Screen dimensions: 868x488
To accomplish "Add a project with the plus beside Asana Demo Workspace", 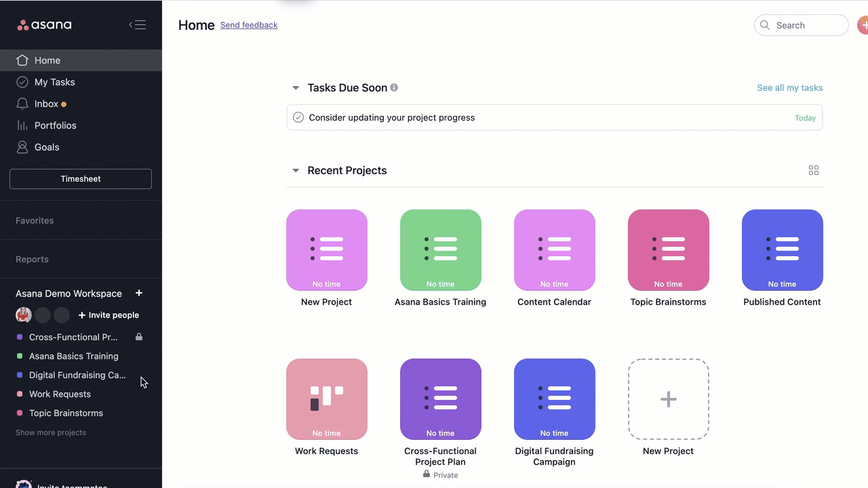I will coord(139,293).
